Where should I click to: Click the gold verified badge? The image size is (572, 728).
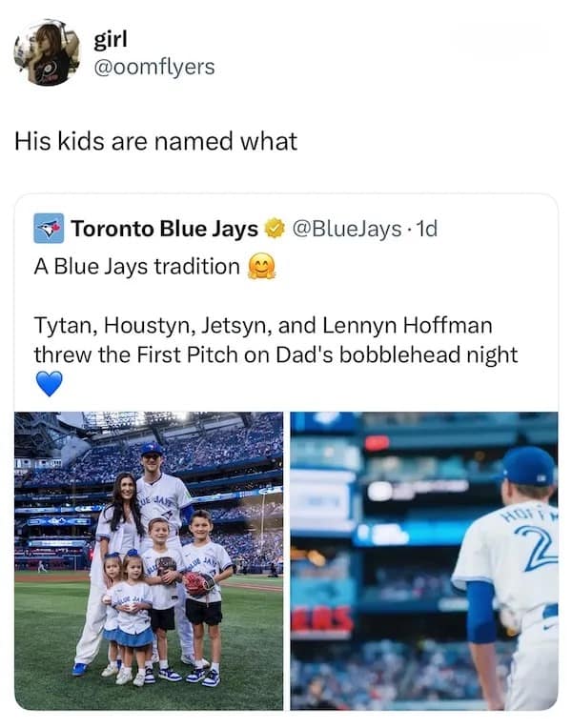click(275, 229)
